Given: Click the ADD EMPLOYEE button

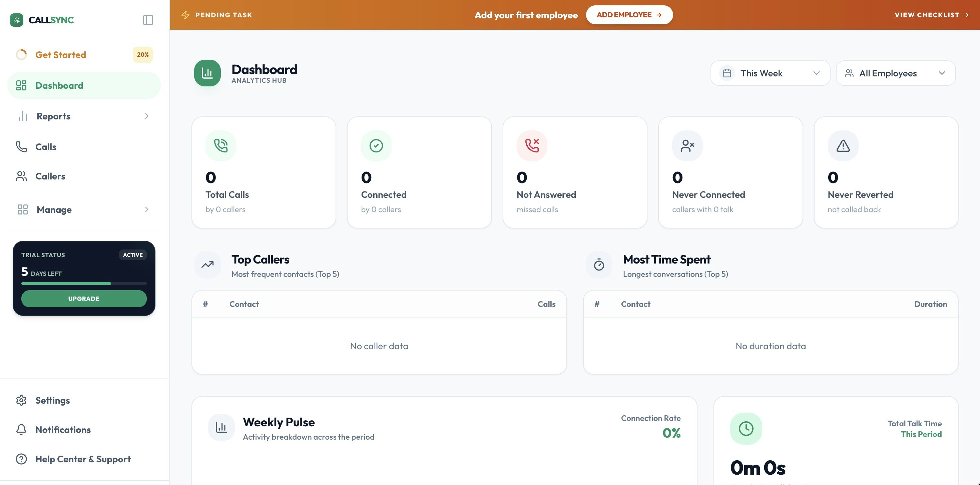Looking at the screenshot, I should pos(629,15).
